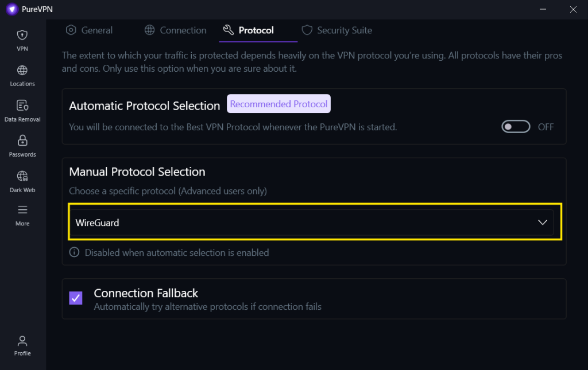Open the More hamburger menu icon
Image resolution: width=588 pixels, height=370 pixels.
click(x=22, y=210)
